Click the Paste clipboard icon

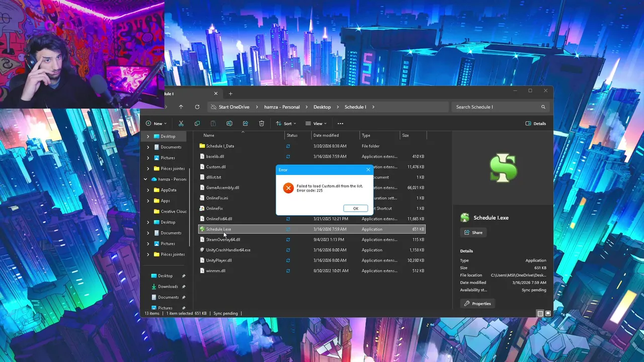[213, 123]
